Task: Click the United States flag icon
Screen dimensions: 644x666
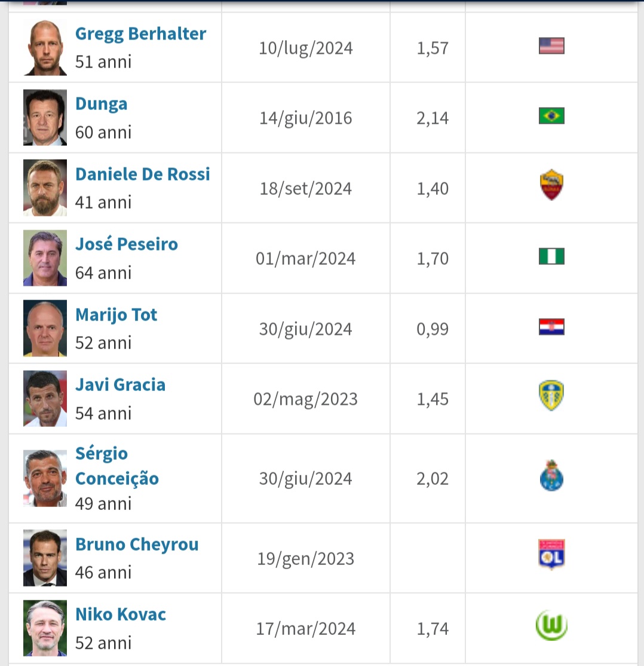Action: click(551, 47)
